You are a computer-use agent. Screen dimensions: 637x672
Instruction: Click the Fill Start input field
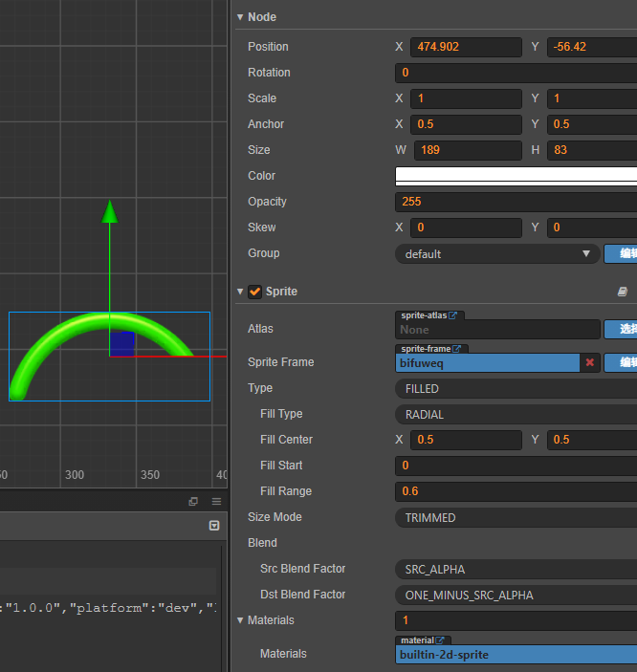coord(516,466)
